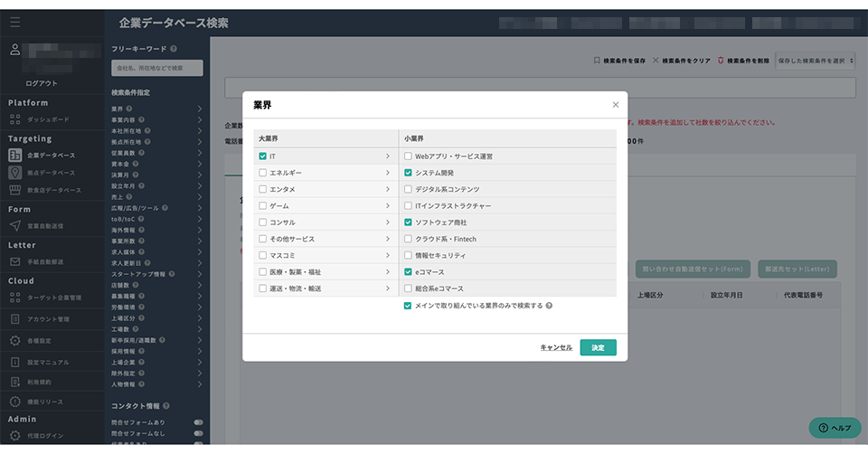Click the 各種設定 gear icon

[x=15, y=341]
